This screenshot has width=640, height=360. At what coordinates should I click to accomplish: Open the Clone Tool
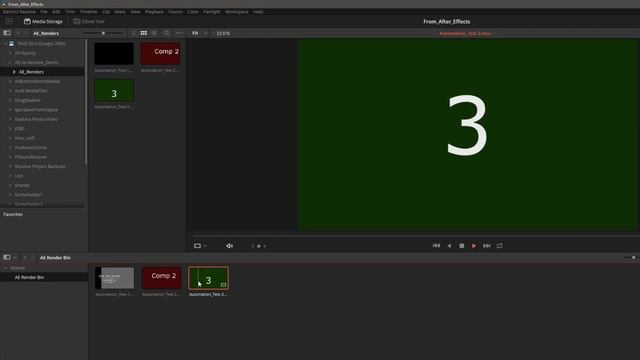pos(89,21)
